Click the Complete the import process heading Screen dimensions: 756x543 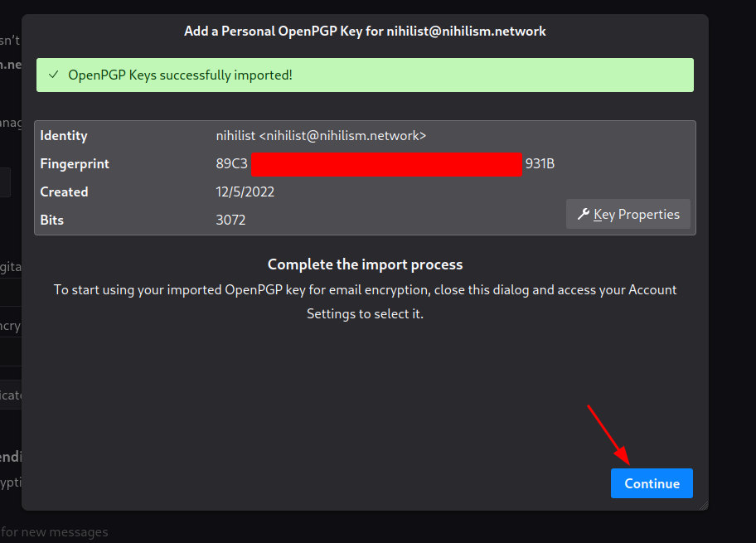click(x=365, y=264)
